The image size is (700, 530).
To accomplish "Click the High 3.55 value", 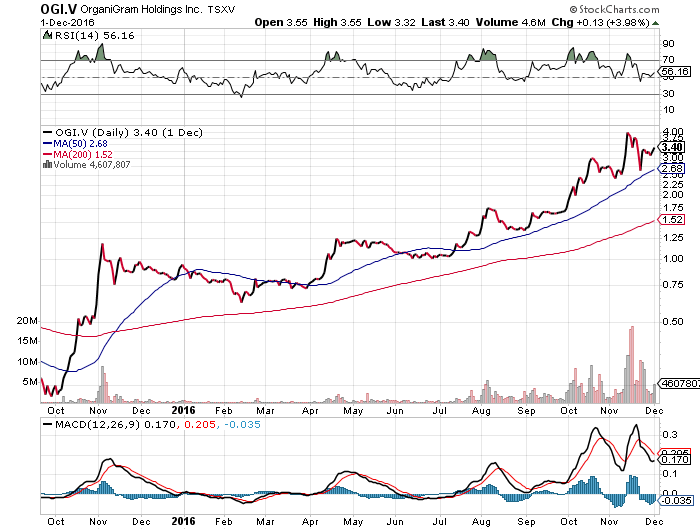I will tap(337, 22).
